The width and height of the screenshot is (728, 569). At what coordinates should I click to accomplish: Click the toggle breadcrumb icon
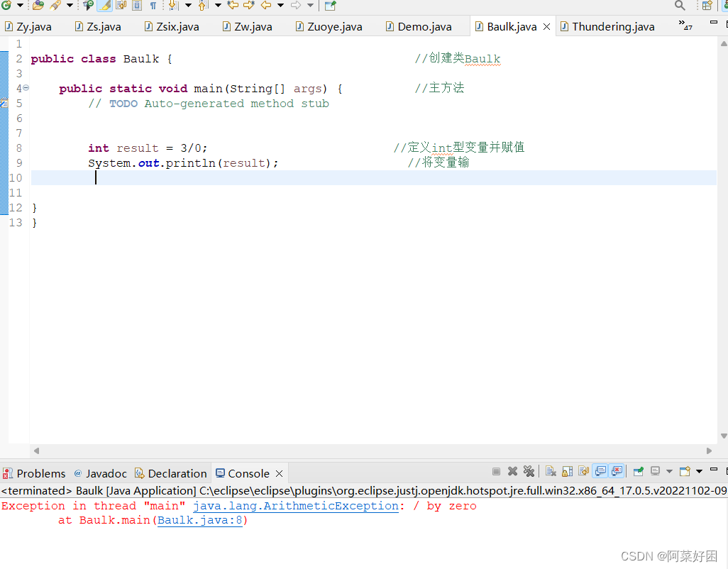88,6
